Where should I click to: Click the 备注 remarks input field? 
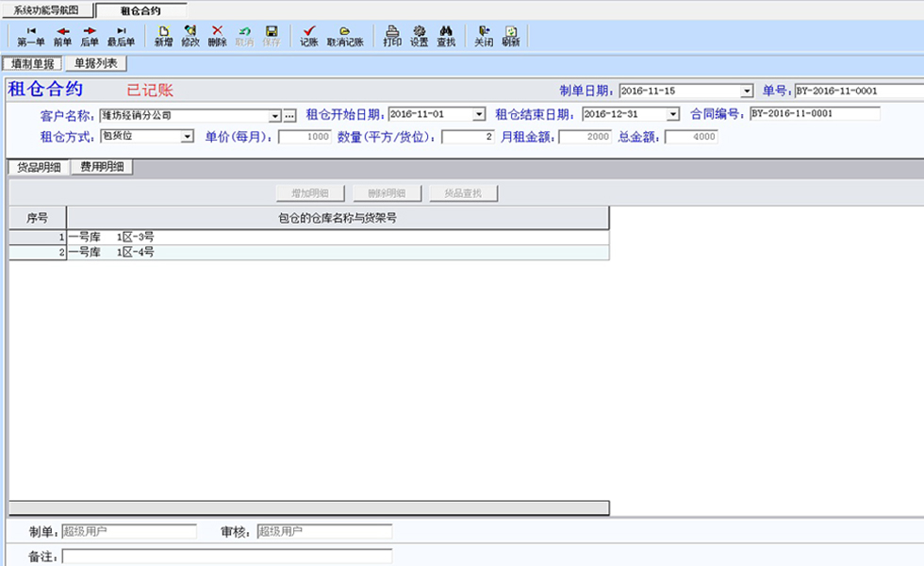(227, 556)
